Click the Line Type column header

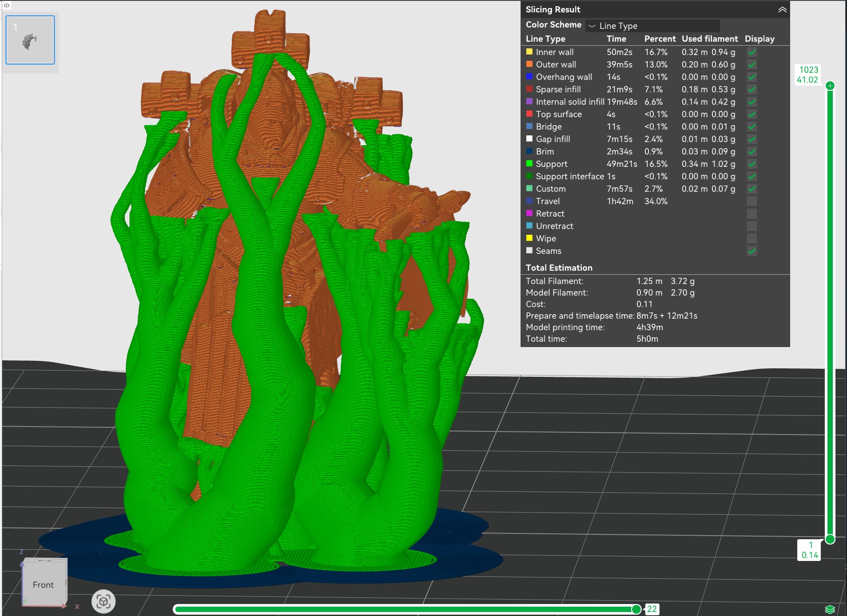pyautogui.click(x=545, y=39)
